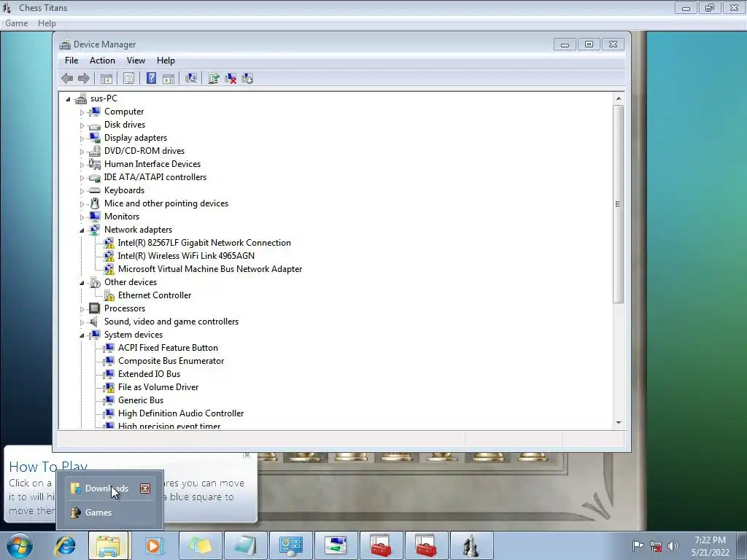Select the Ethernet Controller device
Viewport: 747px width, 560px height.
click(x=155, y=295)
